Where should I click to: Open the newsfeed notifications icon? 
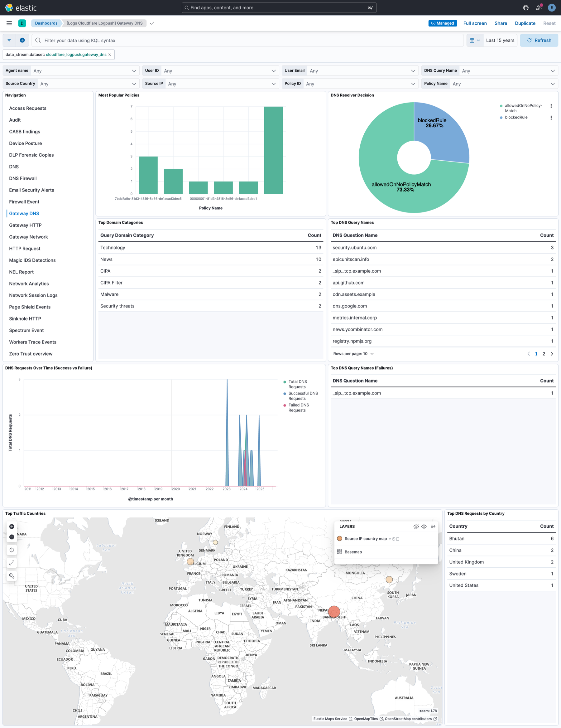[539, 8]
